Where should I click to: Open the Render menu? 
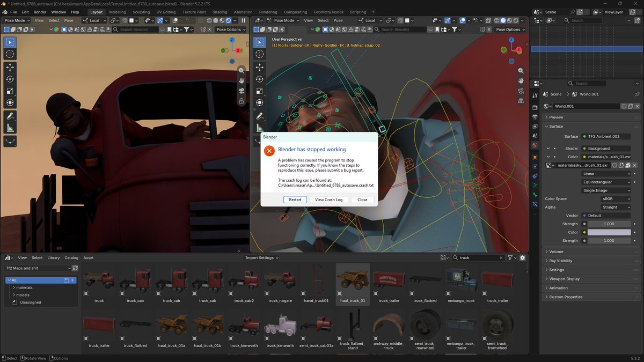[x=40, y=12]
